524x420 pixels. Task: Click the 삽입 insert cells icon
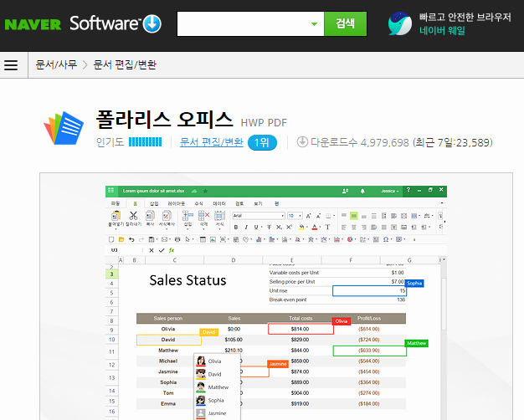188,216
